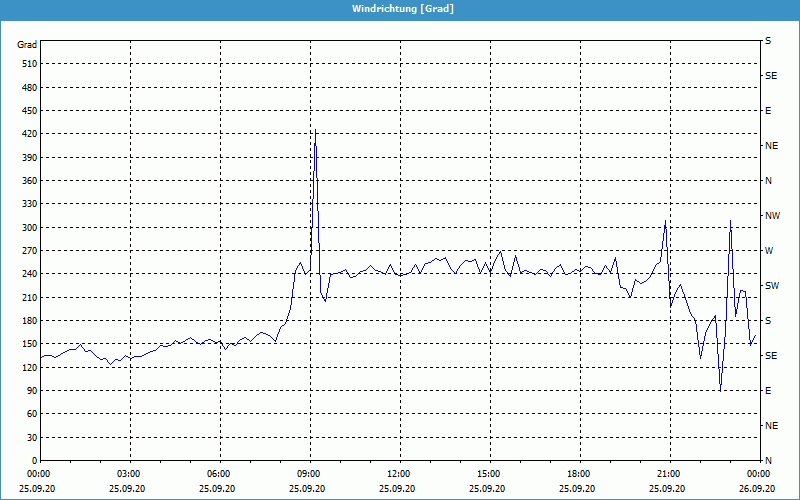Image resolution: width=800 pixels, height=500 pixels.
Task: Select the 09:00 time label on the x-axis
Action: [x=309, y=474]
